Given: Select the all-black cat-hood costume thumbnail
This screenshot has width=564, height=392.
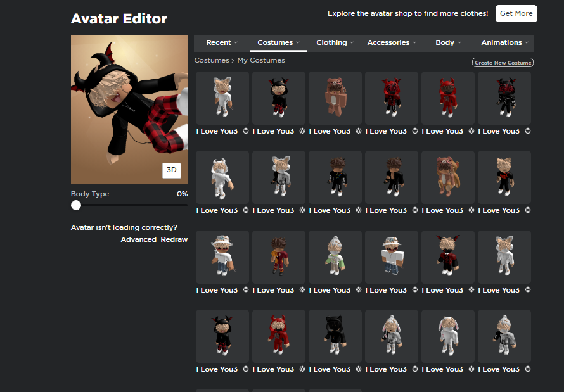Looking at the screenshot, I should 335,336.
